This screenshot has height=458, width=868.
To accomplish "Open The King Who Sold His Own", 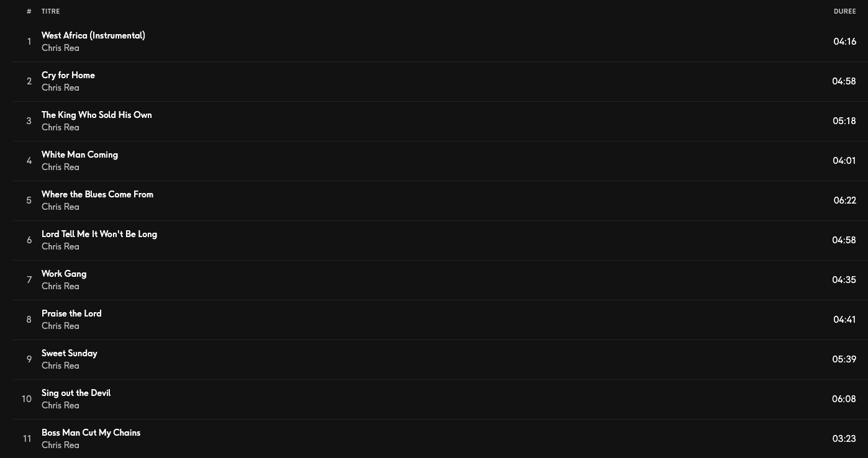I will [96, 115].
